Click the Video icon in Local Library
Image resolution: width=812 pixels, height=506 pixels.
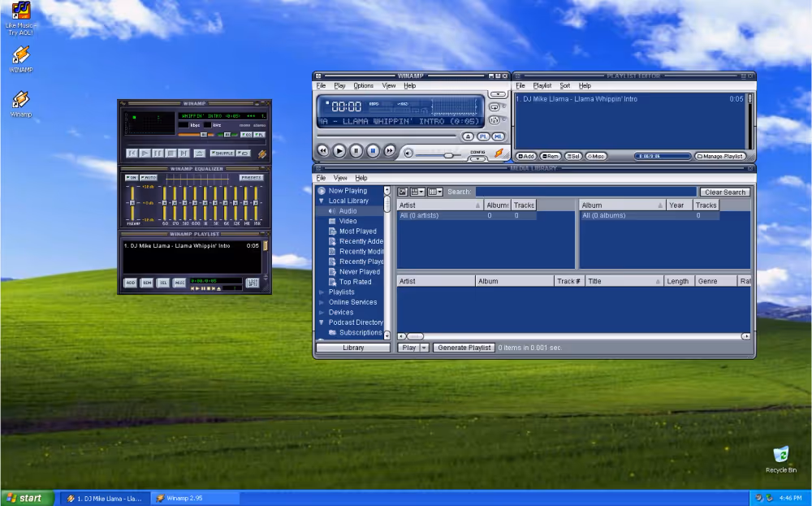(332, 221)
